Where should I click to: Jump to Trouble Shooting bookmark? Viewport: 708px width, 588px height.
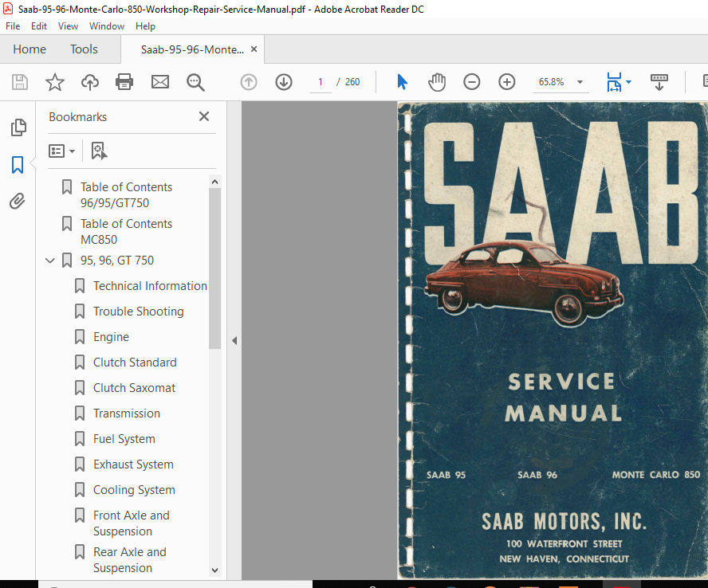[x=138, y=312]
